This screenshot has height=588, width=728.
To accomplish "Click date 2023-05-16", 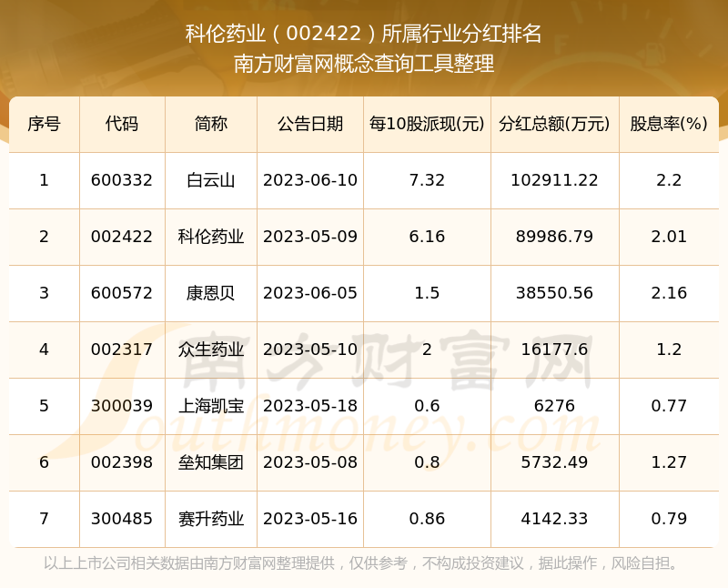I will click(310, 519).
